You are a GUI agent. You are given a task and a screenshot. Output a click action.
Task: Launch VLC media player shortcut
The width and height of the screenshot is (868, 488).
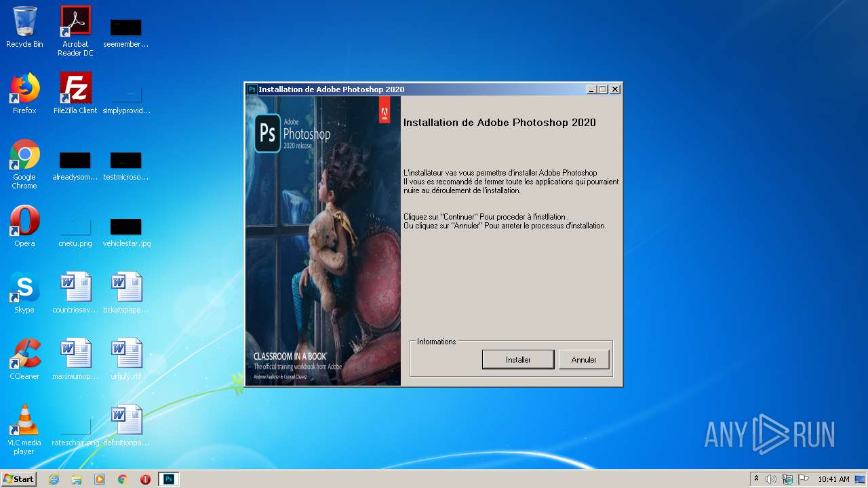[x=24, y=430]
